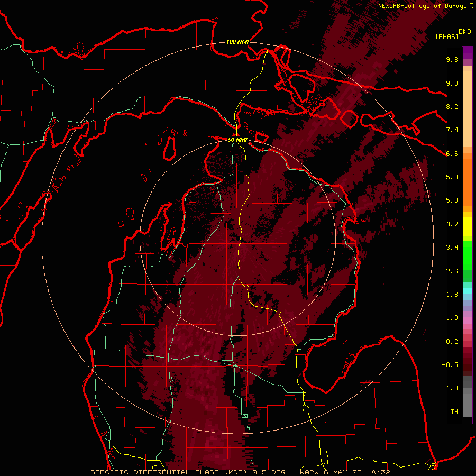The width and height of the screenshot is (476, 476).
Task: Click the 100 NMI range ring label
Action: pos(237,42)
